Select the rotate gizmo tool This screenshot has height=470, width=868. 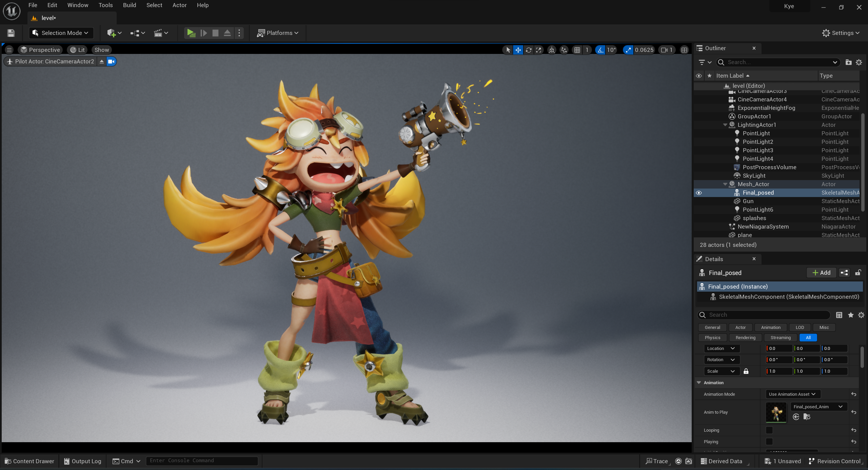529,50
